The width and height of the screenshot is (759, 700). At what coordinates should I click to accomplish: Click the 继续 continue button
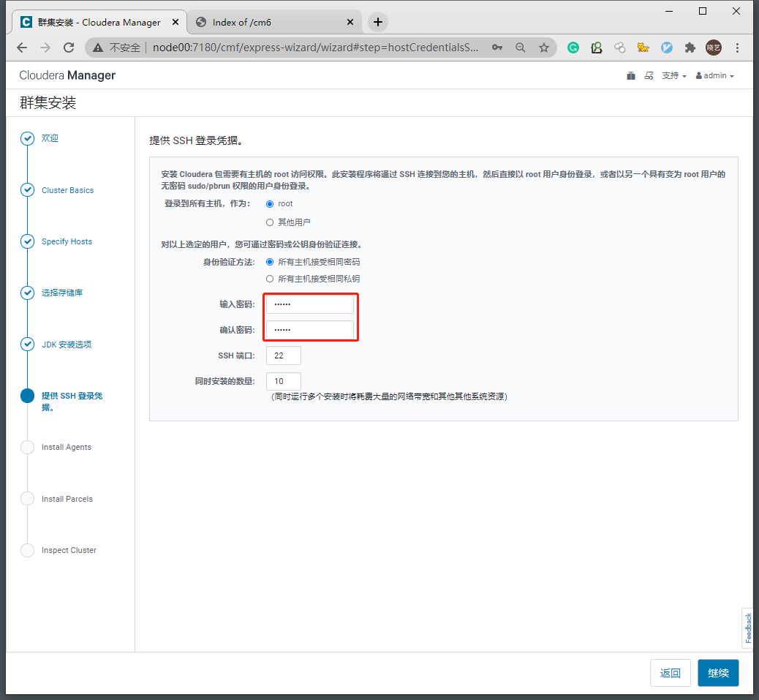[718, 673]
